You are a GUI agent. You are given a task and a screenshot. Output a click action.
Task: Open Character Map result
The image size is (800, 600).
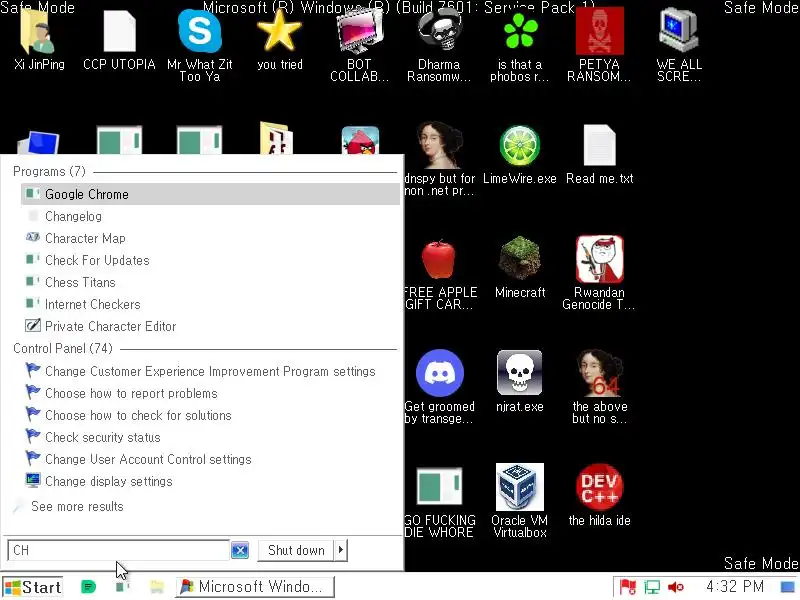tap(210, 238)
